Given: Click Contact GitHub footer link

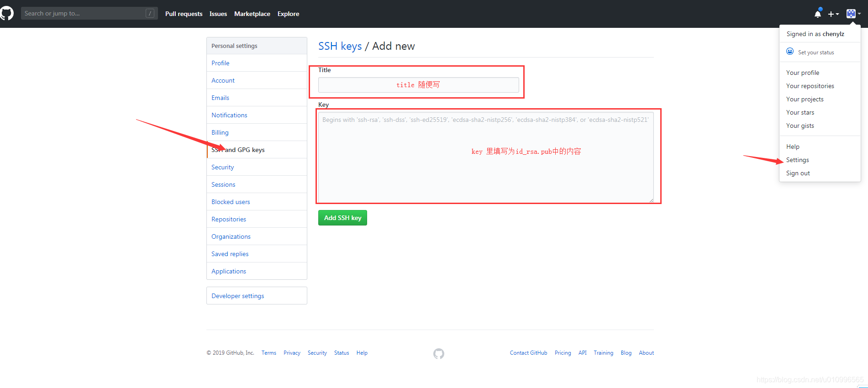Looking at the screenshot, I should [528, 353].
